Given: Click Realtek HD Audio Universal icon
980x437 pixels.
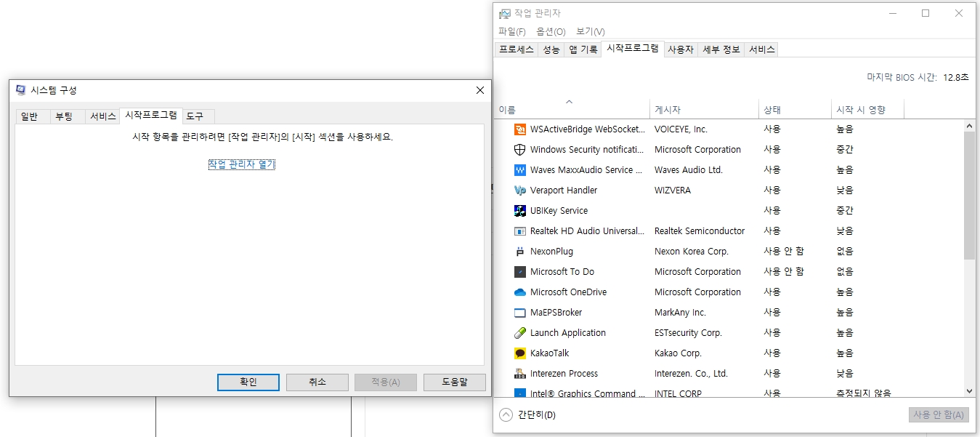Looking at the screenshot, I should [519, 231].
